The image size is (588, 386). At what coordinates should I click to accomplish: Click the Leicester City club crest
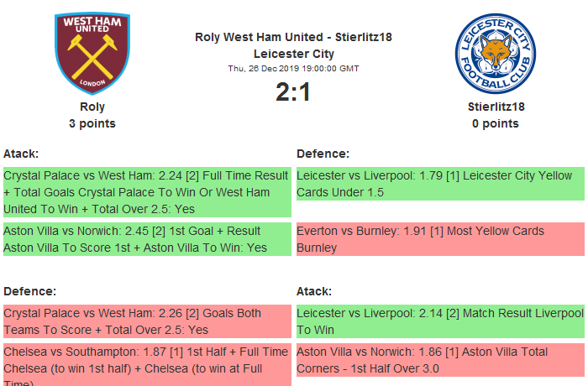click(x=494, y=54)
